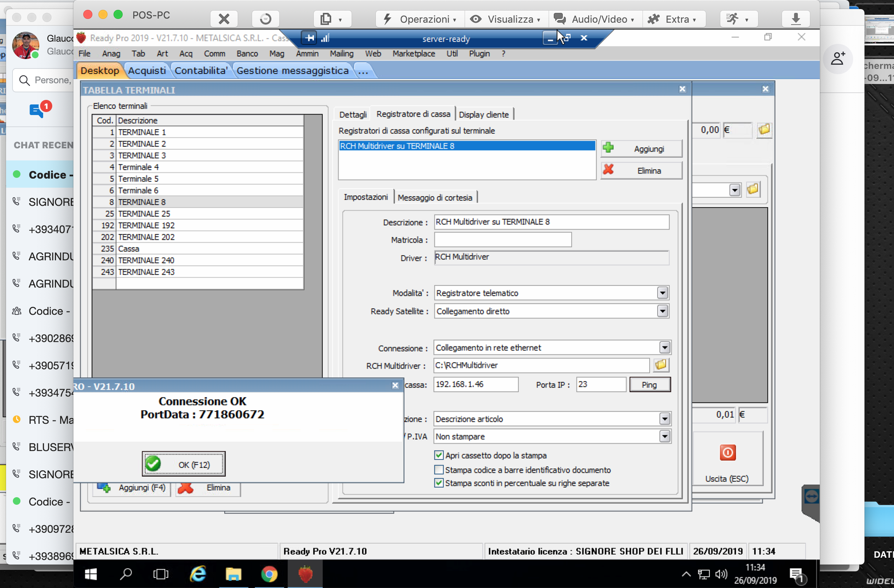Select TERMINALE 243 row
This screenshot has width=894, height=588.
pos(198,272)
